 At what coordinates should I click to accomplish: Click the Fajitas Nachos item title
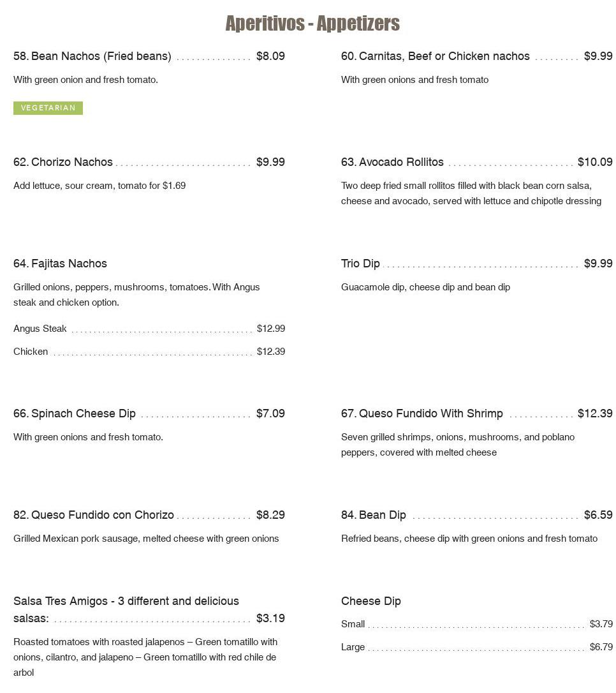60,264
